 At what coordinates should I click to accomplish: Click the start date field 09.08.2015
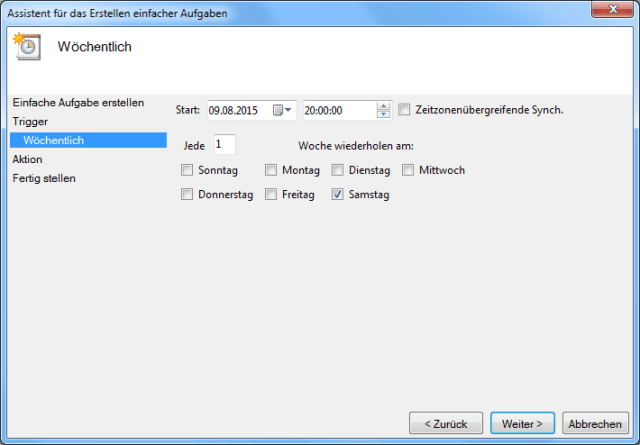pos(238,110)
